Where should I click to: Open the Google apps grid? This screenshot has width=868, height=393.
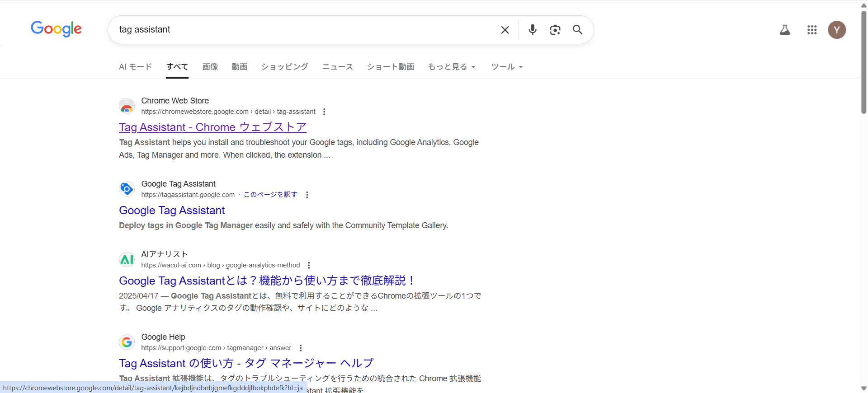point(812,30)
